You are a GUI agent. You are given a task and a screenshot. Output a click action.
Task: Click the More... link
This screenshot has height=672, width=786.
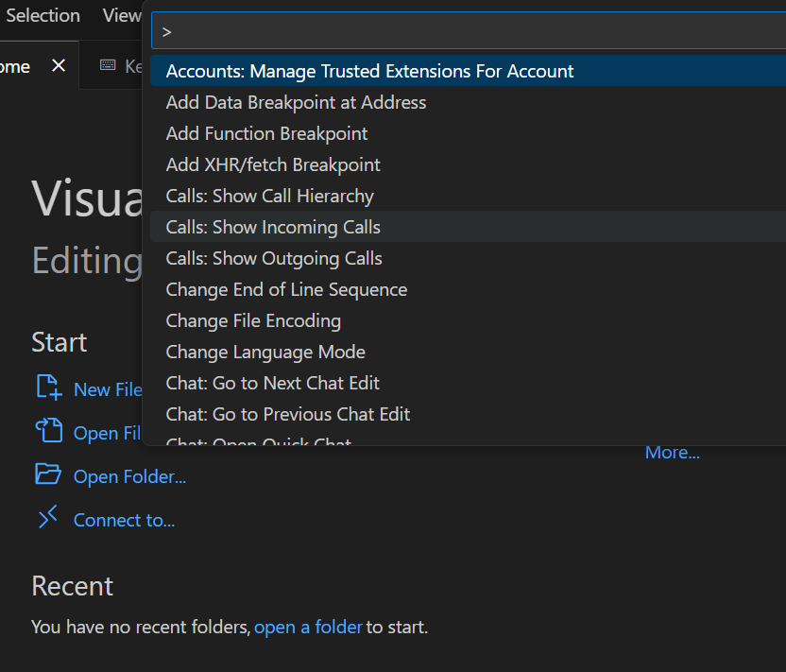tap(672, 453)
